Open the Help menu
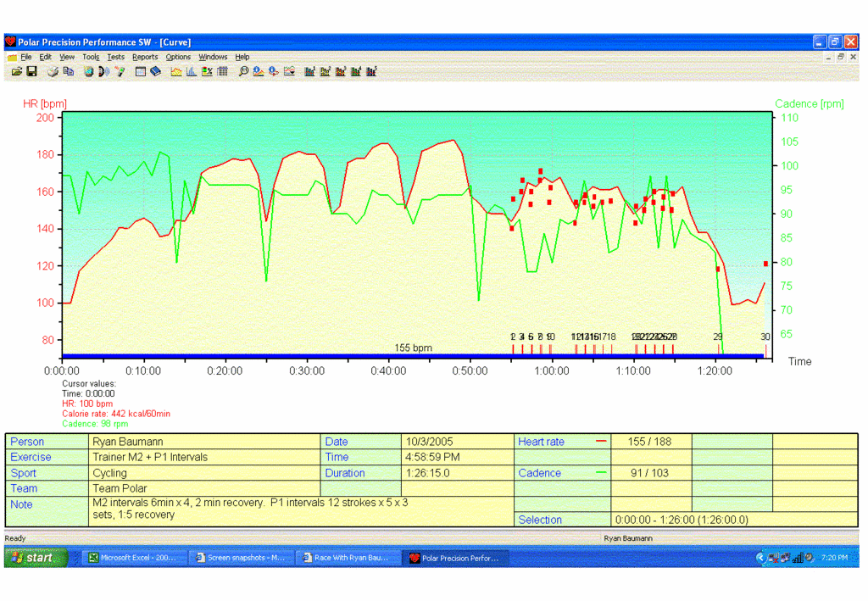The image size is (868, 601). coord(242,57)
